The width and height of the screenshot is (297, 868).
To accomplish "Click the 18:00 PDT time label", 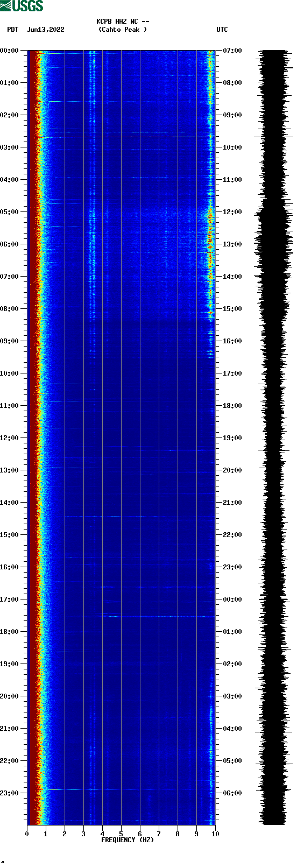I will pos(9,632).
